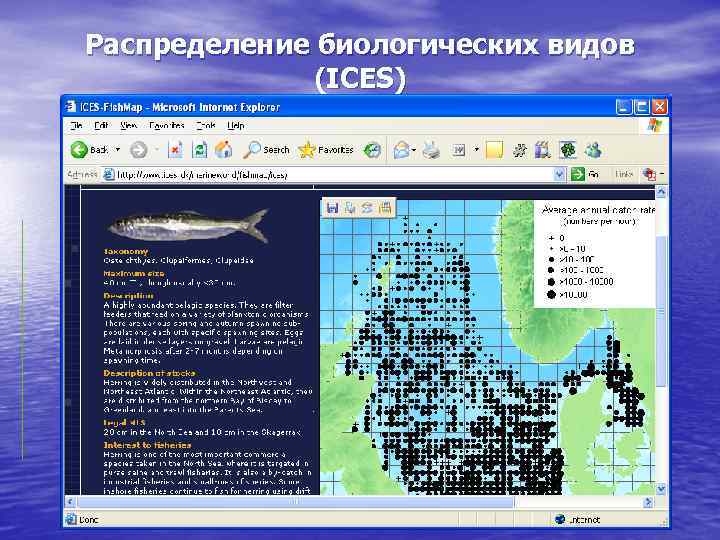
Task: Click the Maximum size heading
Action: (x=134, y=274)
